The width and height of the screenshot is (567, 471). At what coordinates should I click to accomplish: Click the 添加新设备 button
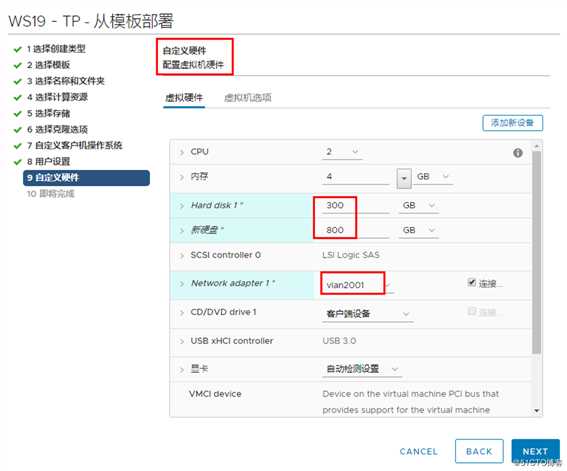(x=512, y=123)
